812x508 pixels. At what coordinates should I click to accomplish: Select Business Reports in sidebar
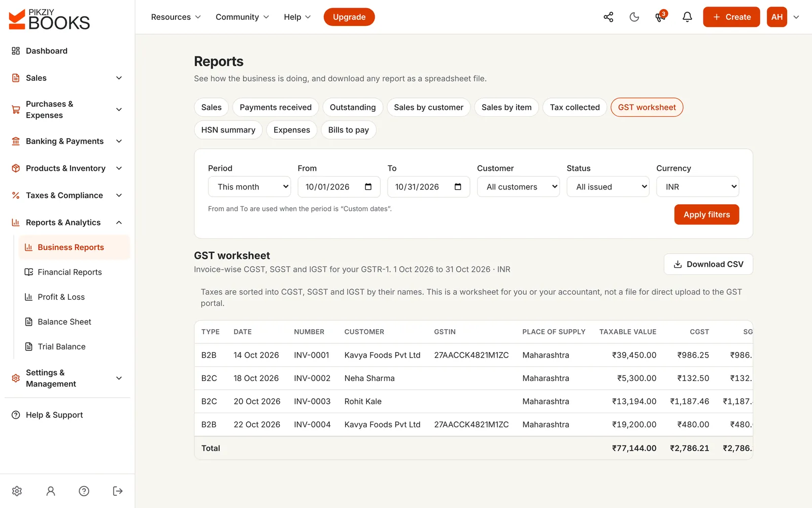coord(74,247)
